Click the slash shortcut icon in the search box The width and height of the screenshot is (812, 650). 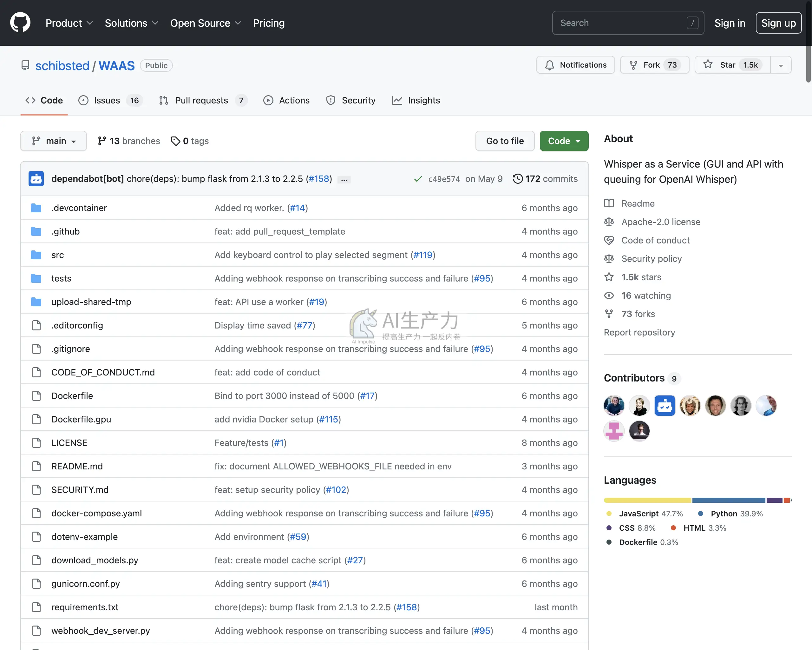[692, 23]
